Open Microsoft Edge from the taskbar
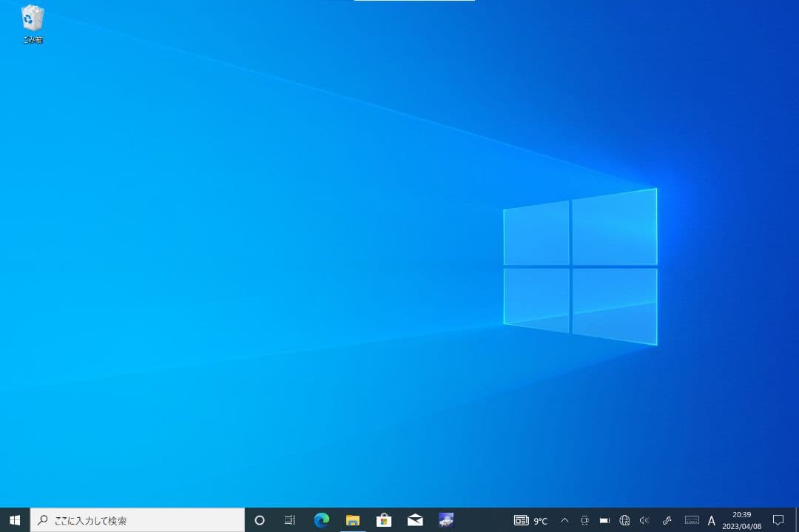This screenshot has height=532, width=799. [321, 520]
